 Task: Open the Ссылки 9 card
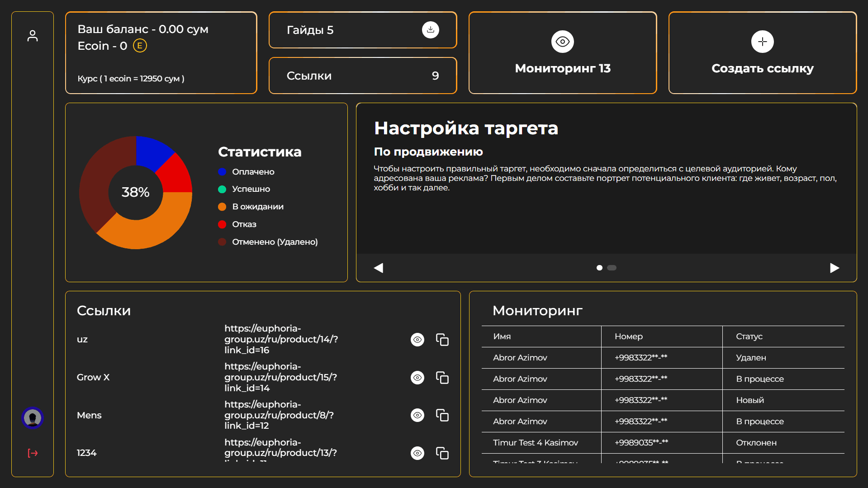[362, 76]
